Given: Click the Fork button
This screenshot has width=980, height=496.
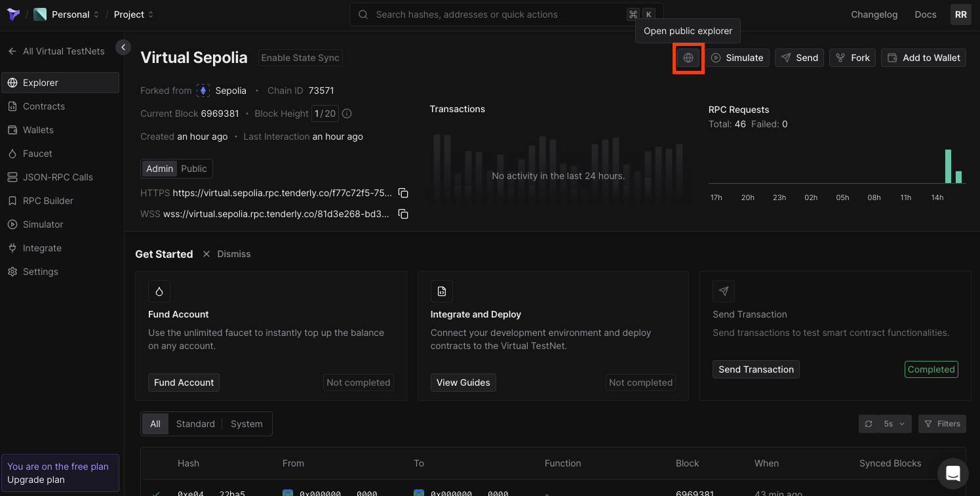Looking at the screenshot, I should [853, 58].
